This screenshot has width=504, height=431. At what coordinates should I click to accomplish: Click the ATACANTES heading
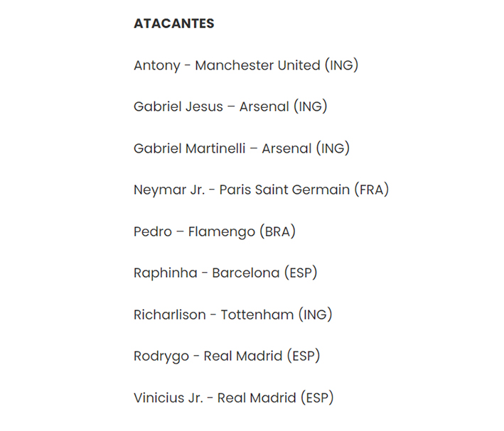pos(173,23)
